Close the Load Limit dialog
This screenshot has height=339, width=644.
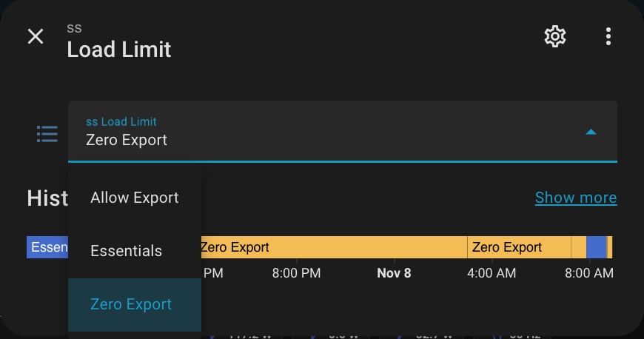36,36
